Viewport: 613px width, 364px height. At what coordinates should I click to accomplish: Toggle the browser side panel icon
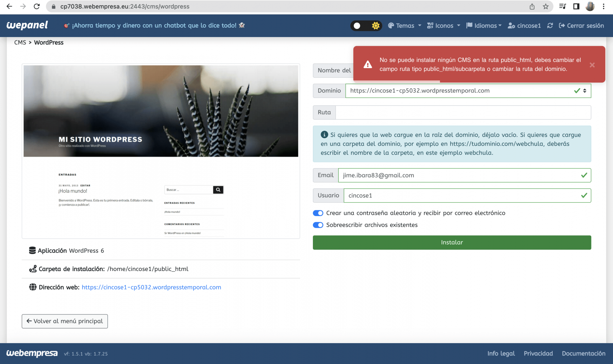click(x=576, y=6)
